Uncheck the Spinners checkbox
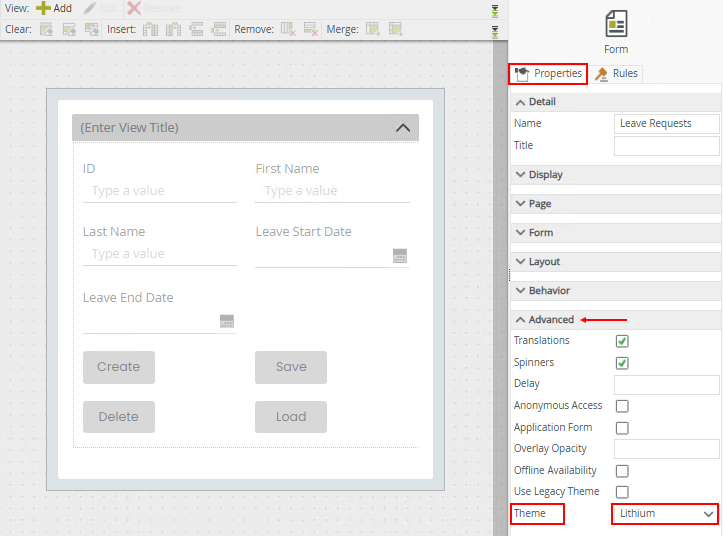This screenshot has width=723, height=536. (x=622, y=363)
